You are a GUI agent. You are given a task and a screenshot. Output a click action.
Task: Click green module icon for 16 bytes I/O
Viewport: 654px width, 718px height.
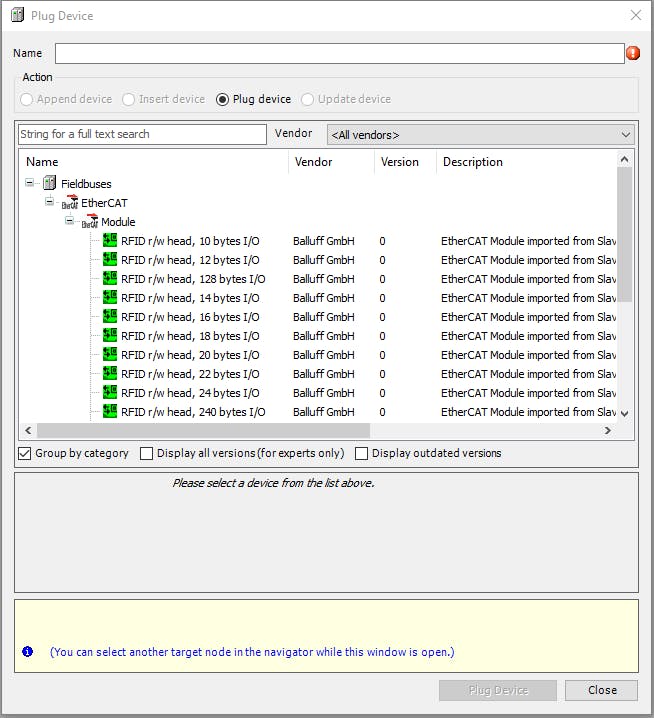tap(110, 316)
